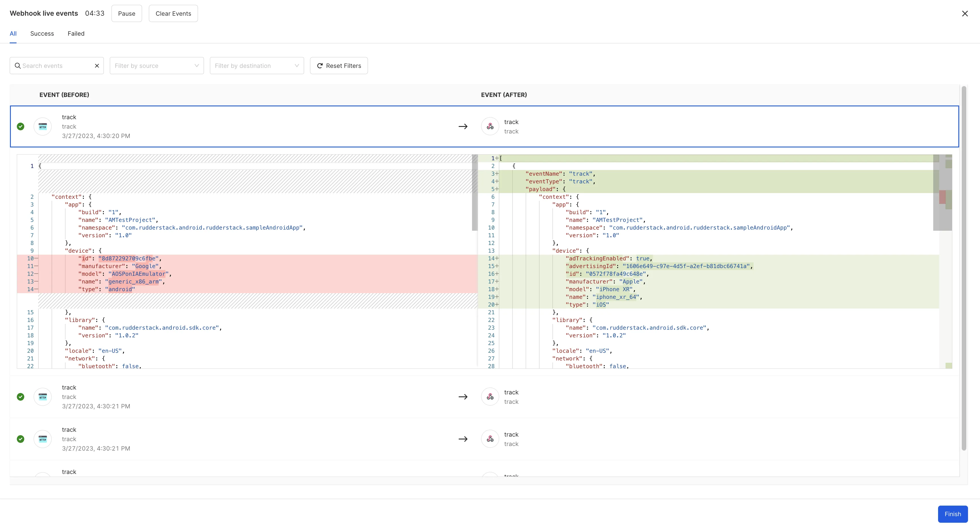Click the left diff pane scrollbar

click(475, 192)
